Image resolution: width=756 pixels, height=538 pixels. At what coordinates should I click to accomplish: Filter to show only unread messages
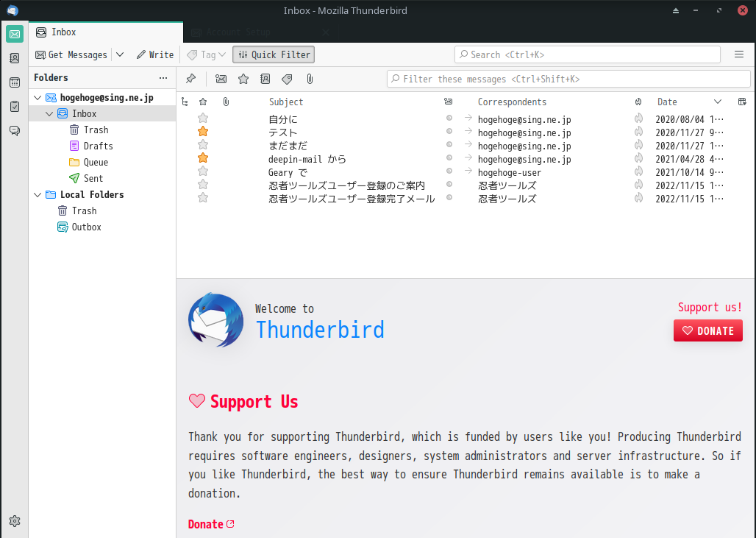pyautogui.click(x=221, y=79)
